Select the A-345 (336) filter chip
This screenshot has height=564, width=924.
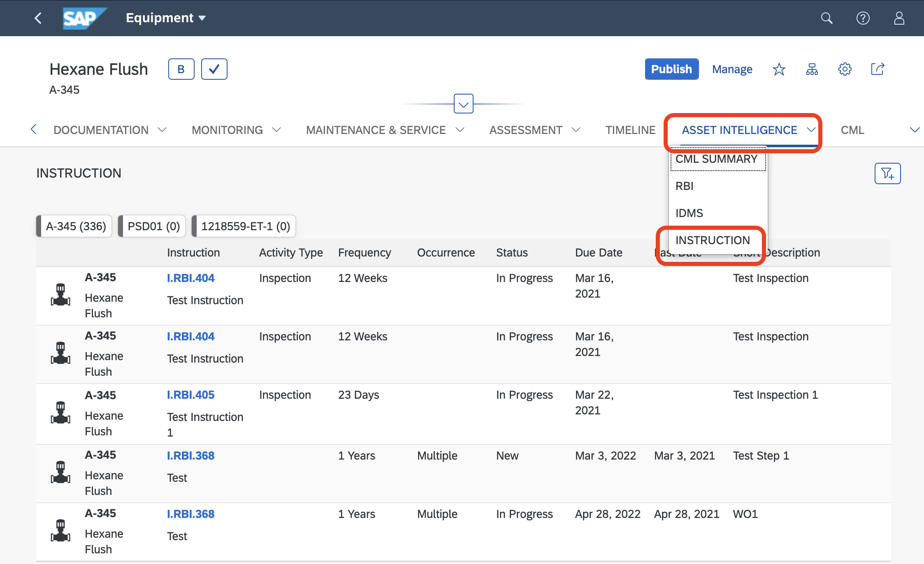point(74,226)
